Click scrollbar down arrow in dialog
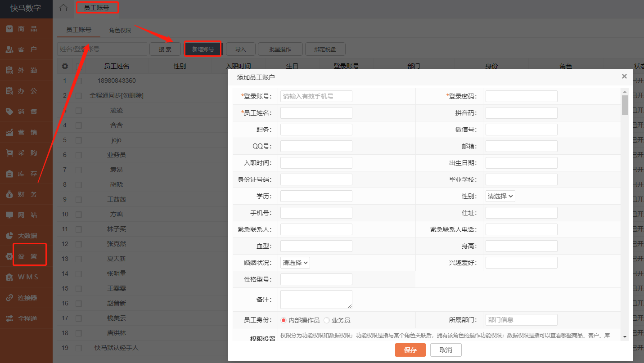The width and height of the screenshot is (644, 363). pyautogui.click(x=625, y=336)
